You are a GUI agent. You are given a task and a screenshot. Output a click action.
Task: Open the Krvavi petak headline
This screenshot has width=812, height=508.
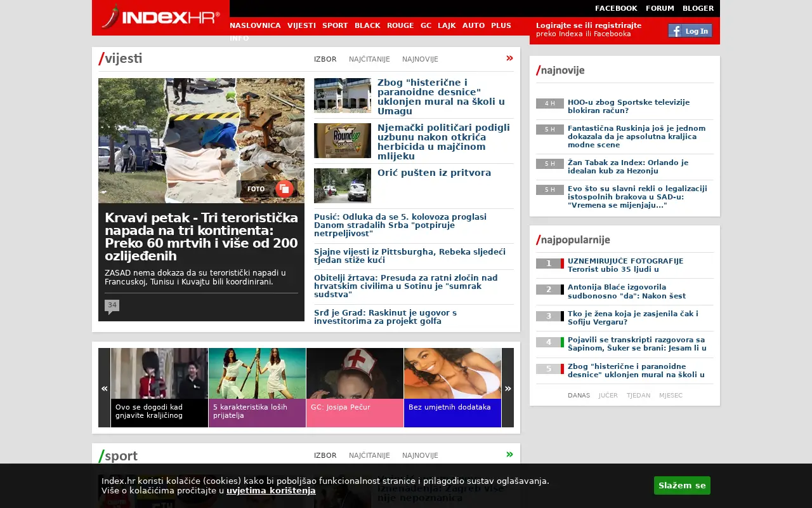201,237
